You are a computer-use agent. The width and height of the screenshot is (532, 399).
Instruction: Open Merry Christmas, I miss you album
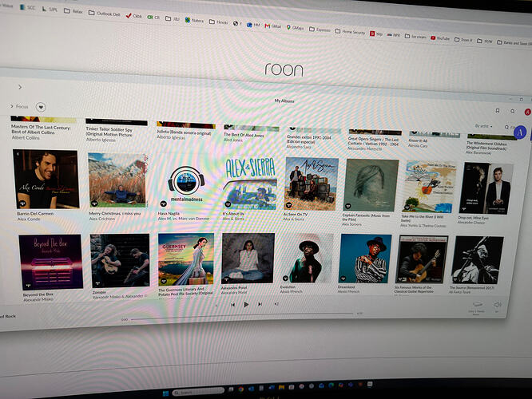point(117,180)
